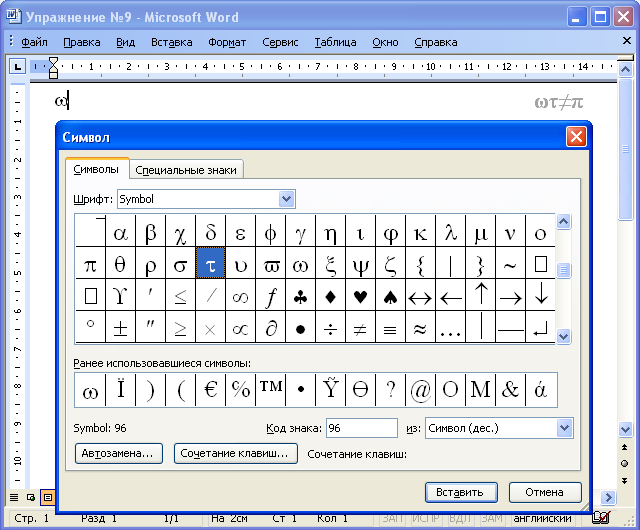Click the pi symbol in the grid

(x=91, y=263)
